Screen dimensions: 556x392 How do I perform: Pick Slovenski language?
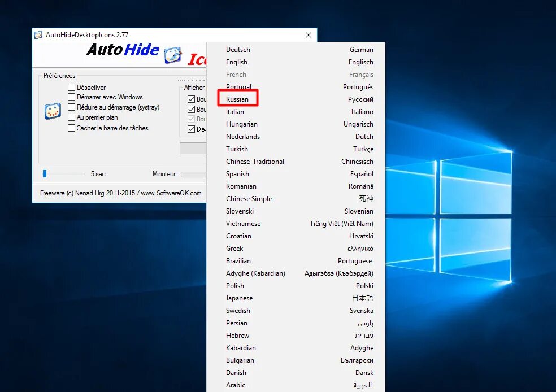tap(296, 211)
